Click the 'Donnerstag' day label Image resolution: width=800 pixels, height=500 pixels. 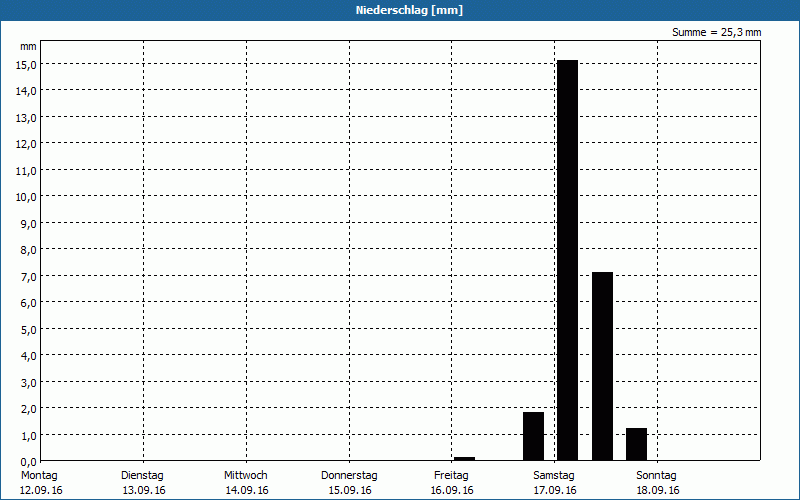pyautogui.click(x=349, y=475)
